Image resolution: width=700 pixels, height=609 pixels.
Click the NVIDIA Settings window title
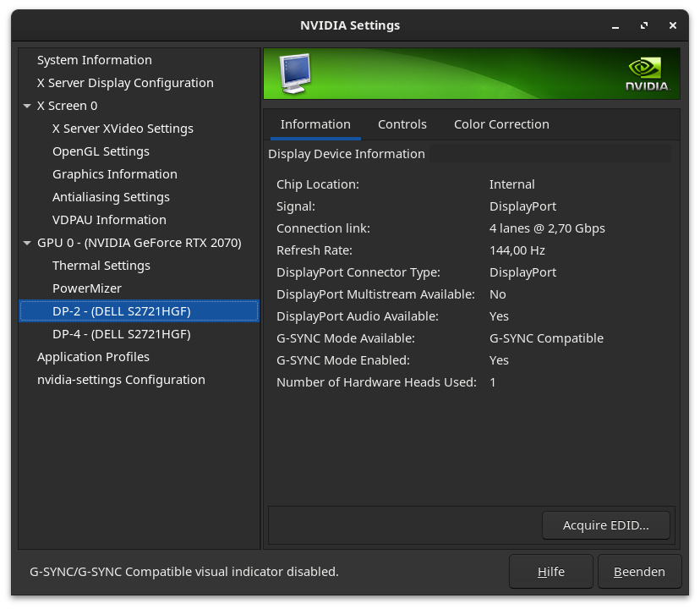350,25
